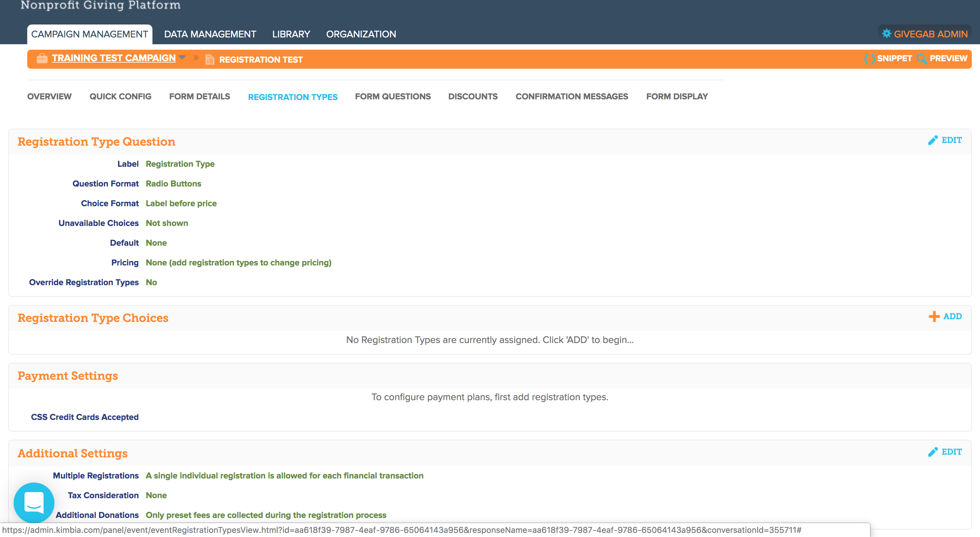
Task: Click the Registration Type Choices heading
Action: (x=93, y=318)
